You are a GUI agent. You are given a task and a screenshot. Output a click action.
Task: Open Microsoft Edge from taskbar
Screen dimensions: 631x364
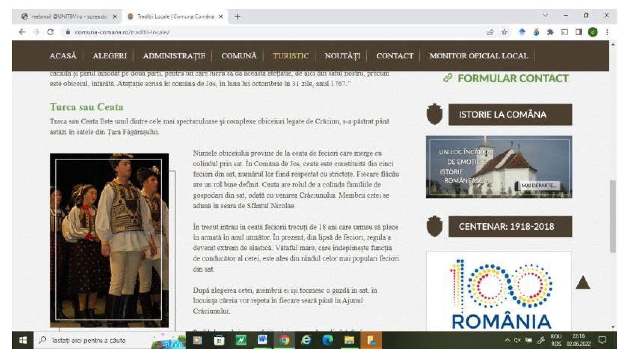327,340
